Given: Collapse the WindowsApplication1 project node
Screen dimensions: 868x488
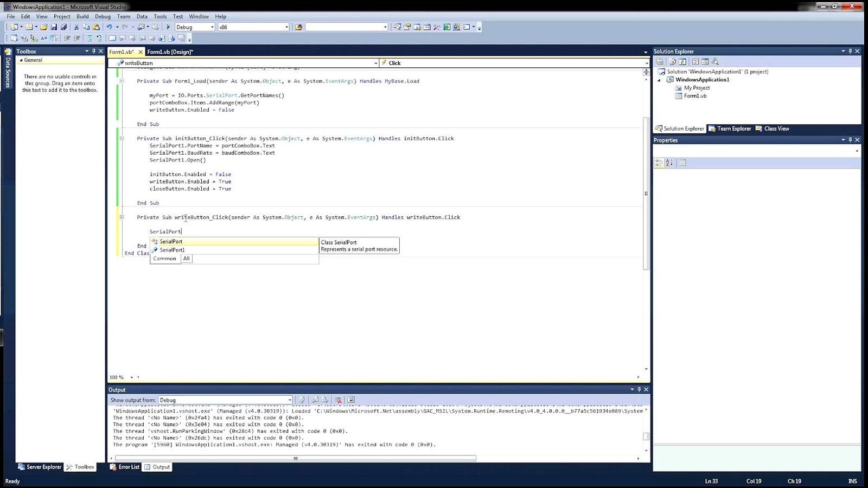Looking at the screenshot, I should tap(660, 80).
